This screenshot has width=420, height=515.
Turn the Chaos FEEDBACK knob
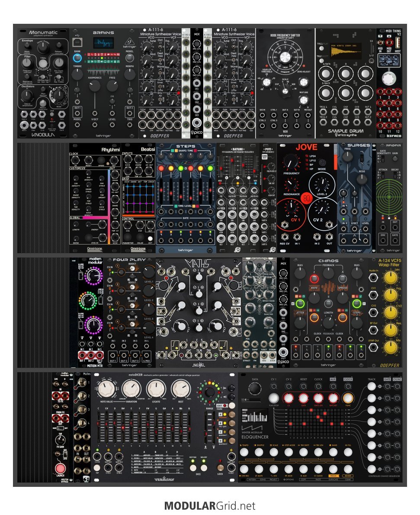click(328, 273)
